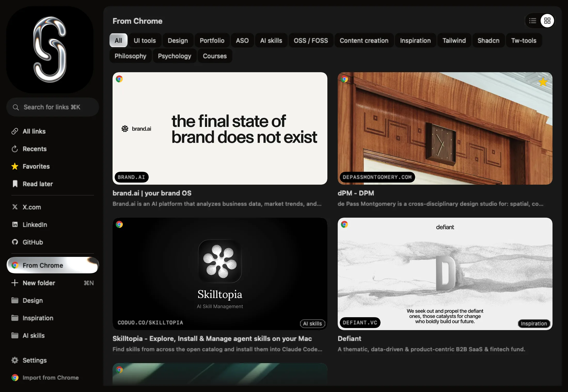Screen dimensions: 568x392
Task: Click the Defiant fintech fund description
Action: pos(431,349)
